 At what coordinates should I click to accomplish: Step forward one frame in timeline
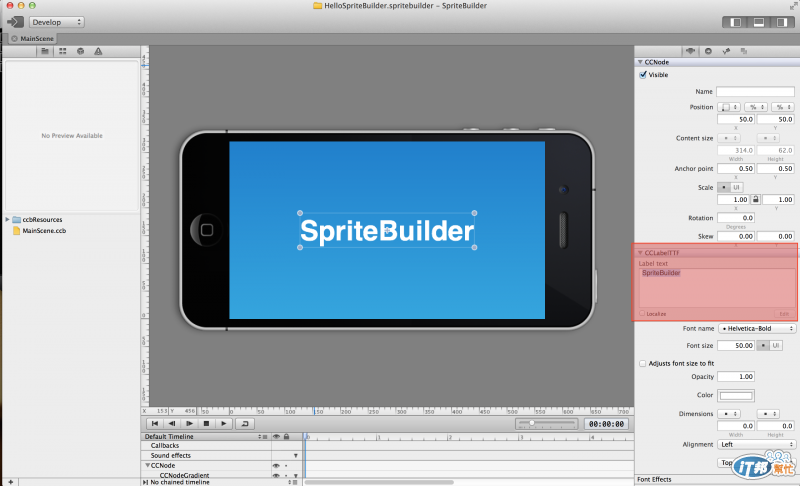click(189, 423)
